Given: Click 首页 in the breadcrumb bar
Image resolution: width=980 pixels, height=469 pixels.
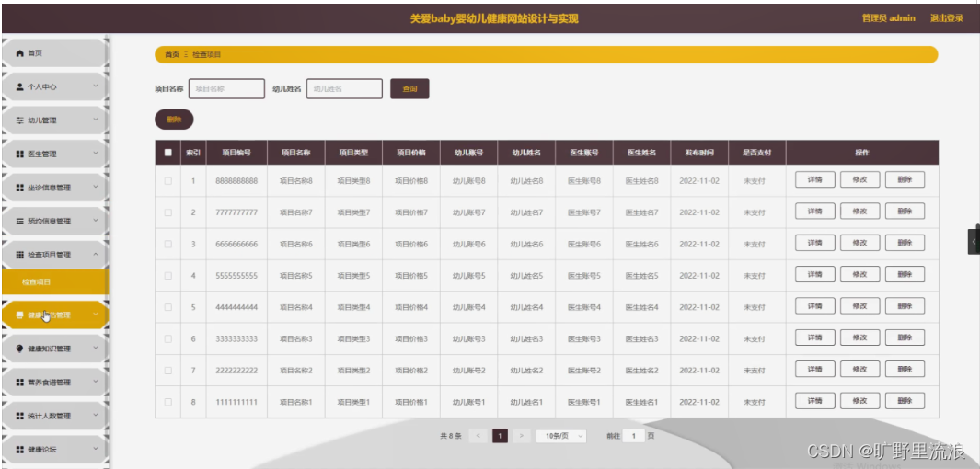Looking at the screenshot, I should [172, 55].
